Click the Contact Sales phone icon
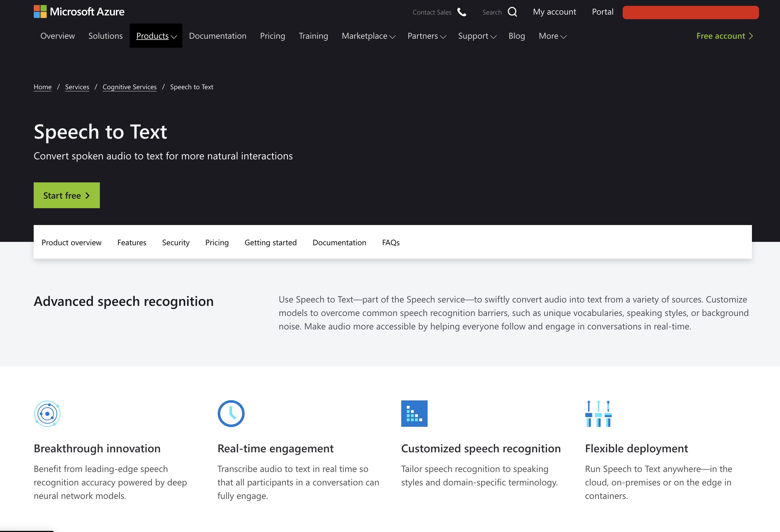This screenshot has height=532, width=780. coord(461,12)
